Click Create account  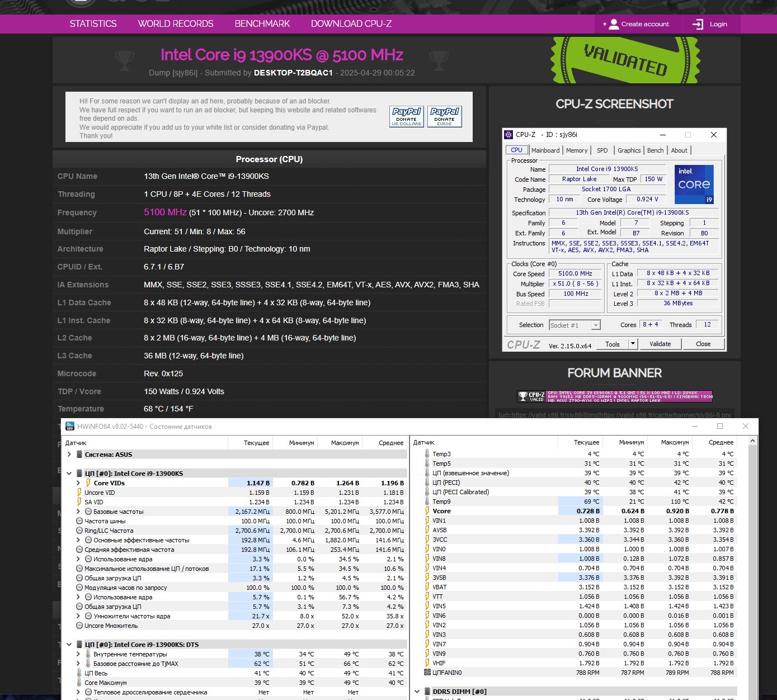point(636,24)
